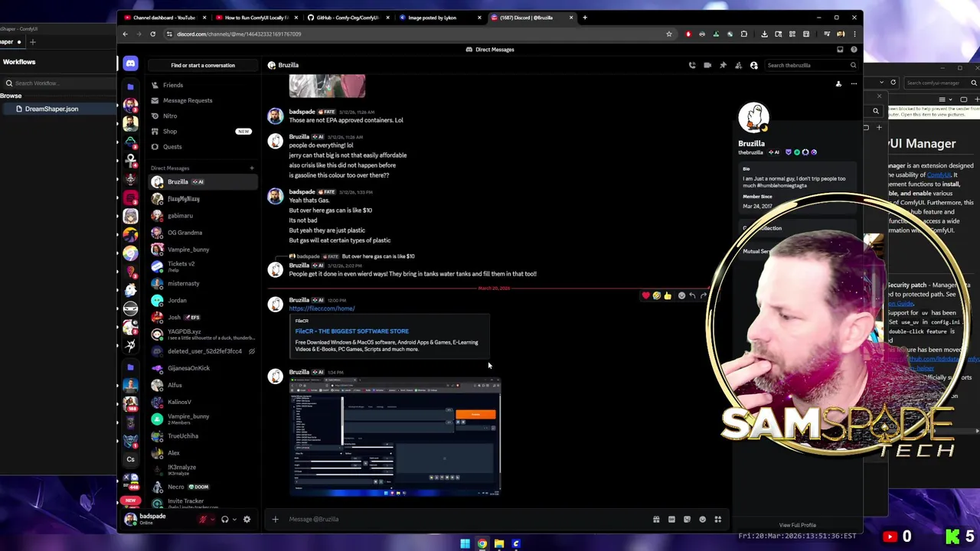Open pinned messages in the chat header
Image resolution: width=980 pixels, height=551 pixels.
tap(723, 65)
